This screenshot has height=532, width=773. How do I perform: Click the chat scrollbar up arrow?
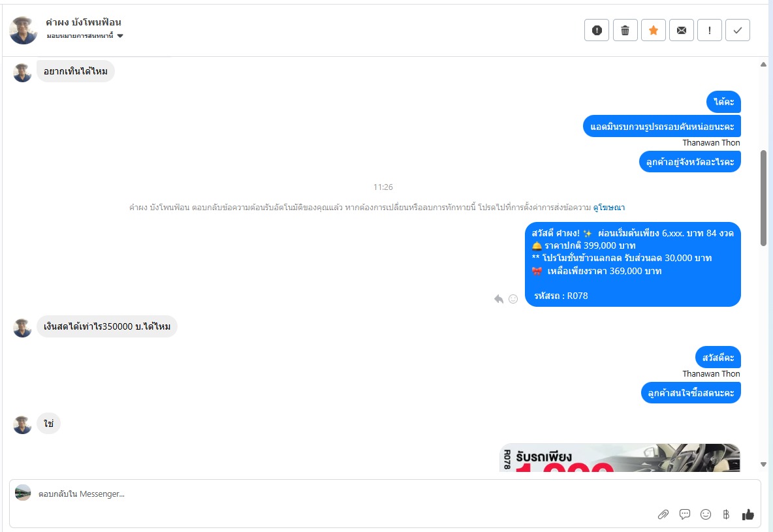coord(763,64)
